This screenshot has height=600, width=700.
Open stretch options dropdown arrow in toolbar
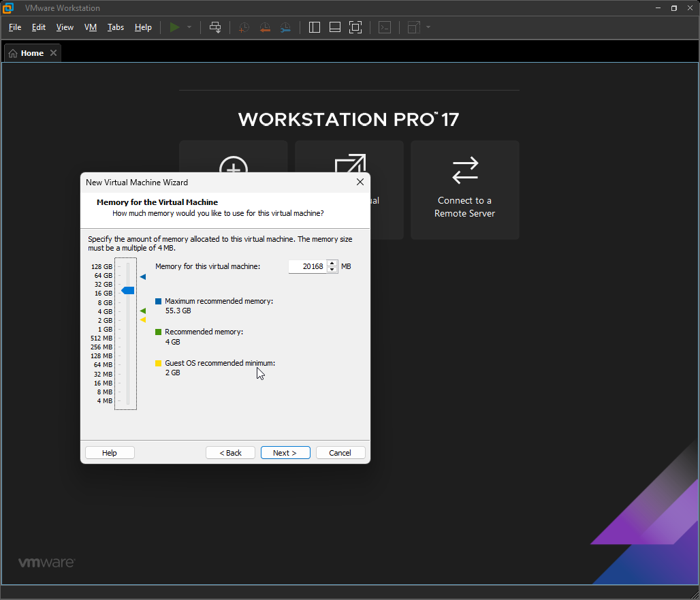coord(428,27)
